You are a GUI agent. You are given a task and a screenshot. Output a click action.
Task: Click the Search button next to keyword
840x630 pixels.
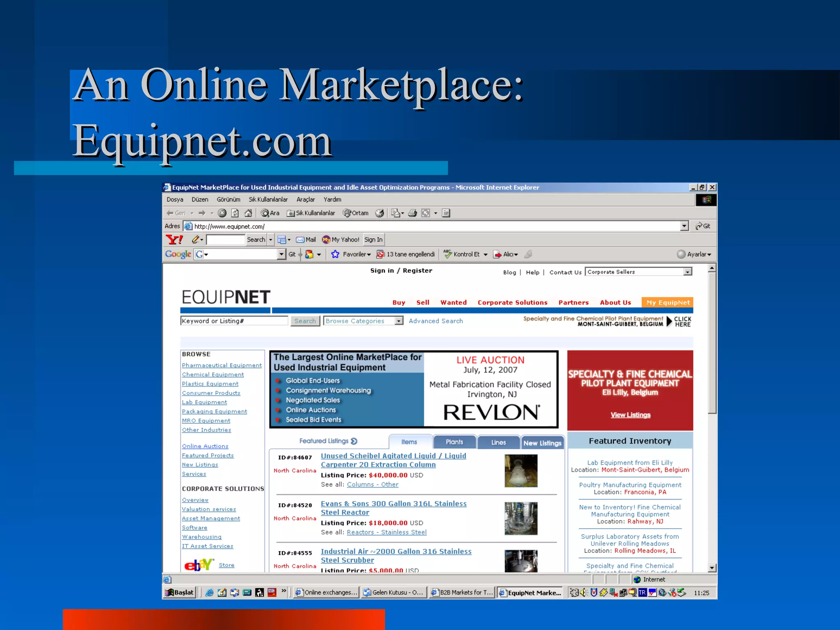pyautogui.click(x=305, y=321)
